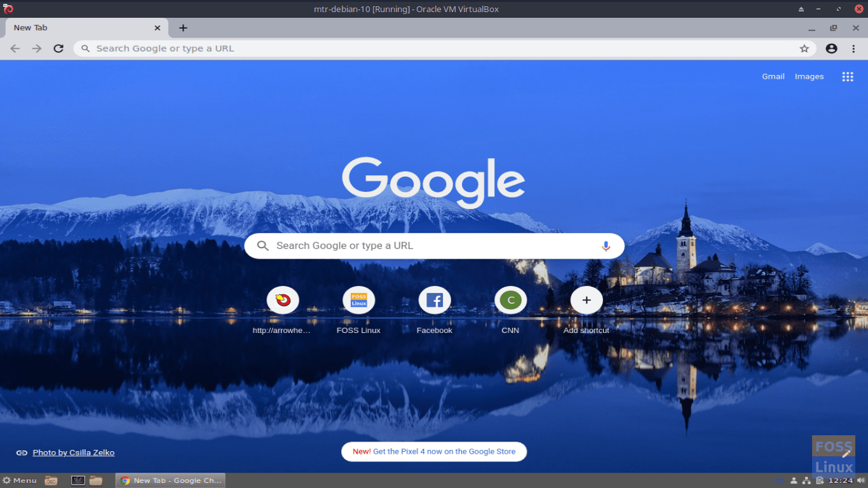Open the panel clock showing 12:24
This screenshot has width=868, height=488.
(841, 480)
